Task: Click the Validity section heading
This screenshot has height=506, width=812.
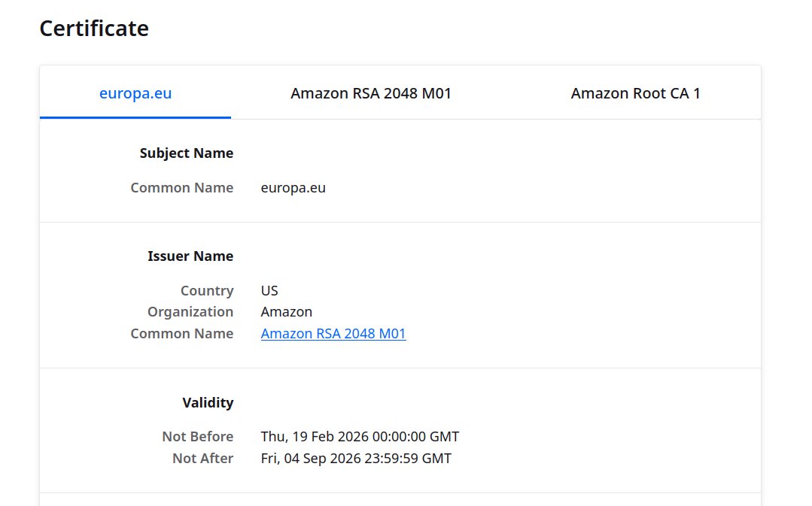Action: point(208,402)
